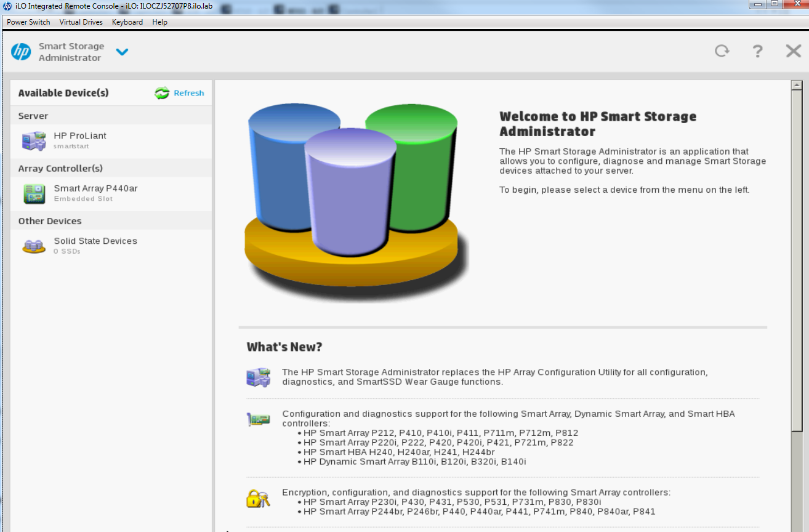Image resolution: width=809 pixels, height=532 pixels.
Task: Click the Array Controller(s) section header
Action: point(111,168)
